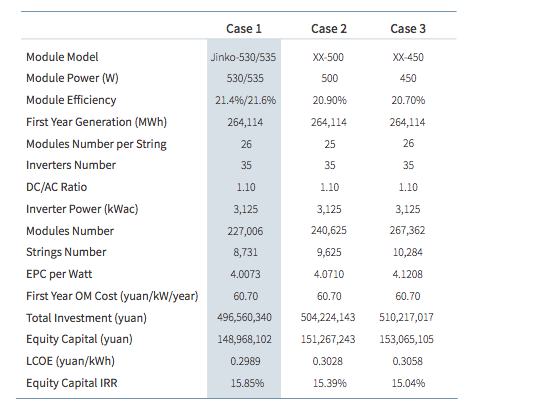Screen dimensions: 536x414
Task: Select the Case 1 column header
Action: [x=244, y=29]
